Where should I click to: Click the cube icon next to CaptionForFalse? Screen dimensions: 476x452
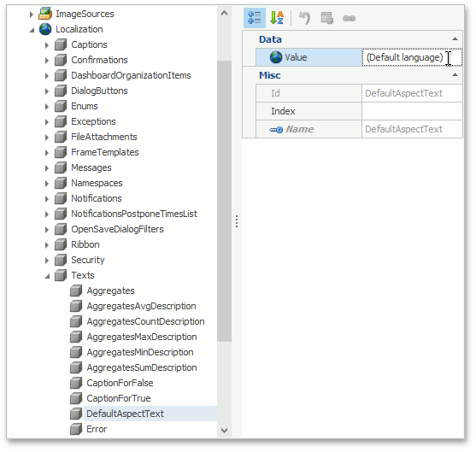76,383
